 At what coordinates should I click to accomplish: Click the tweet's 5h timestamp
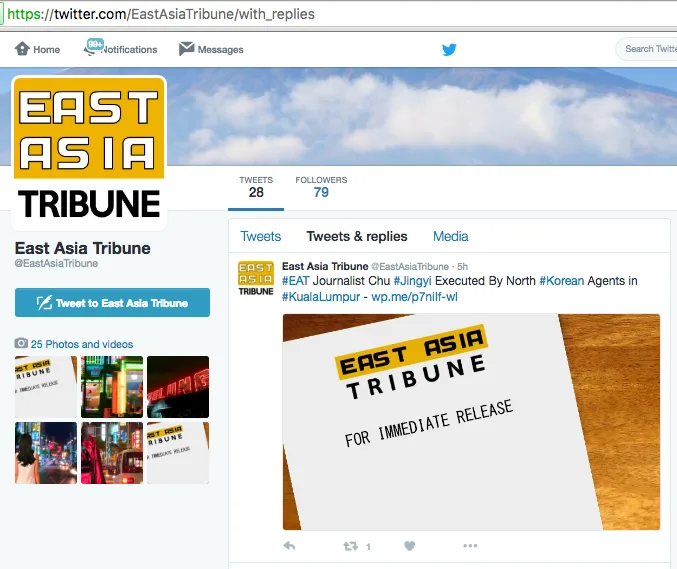click(462, 266)
